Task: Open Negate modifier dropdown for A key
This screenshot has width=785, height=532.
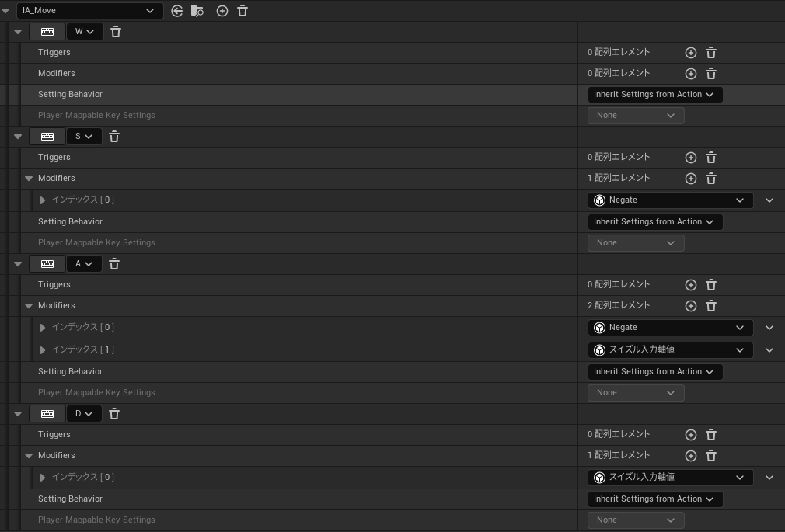Action: point(670,327)
